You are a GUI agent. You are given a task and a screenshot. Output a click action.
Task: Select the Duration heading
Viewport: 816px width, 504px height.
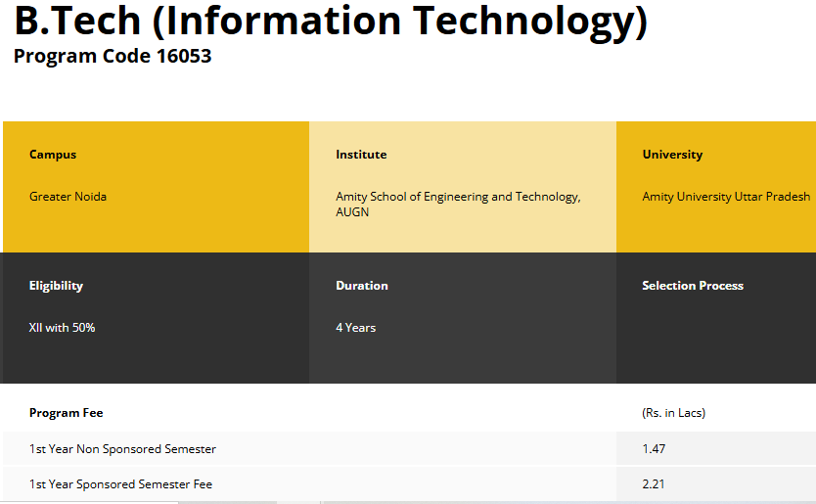point(362,286)
